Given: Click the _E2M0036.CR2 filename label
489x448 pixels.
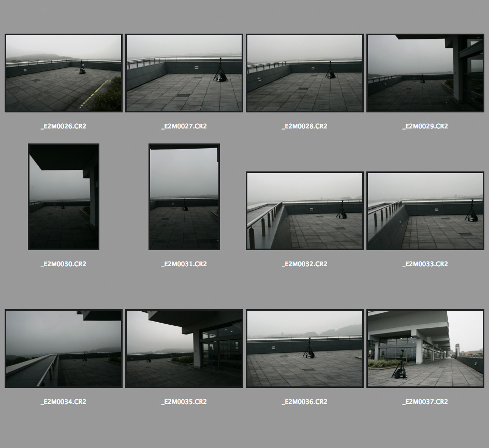Looking at the screenshot, I should [304, 402].
